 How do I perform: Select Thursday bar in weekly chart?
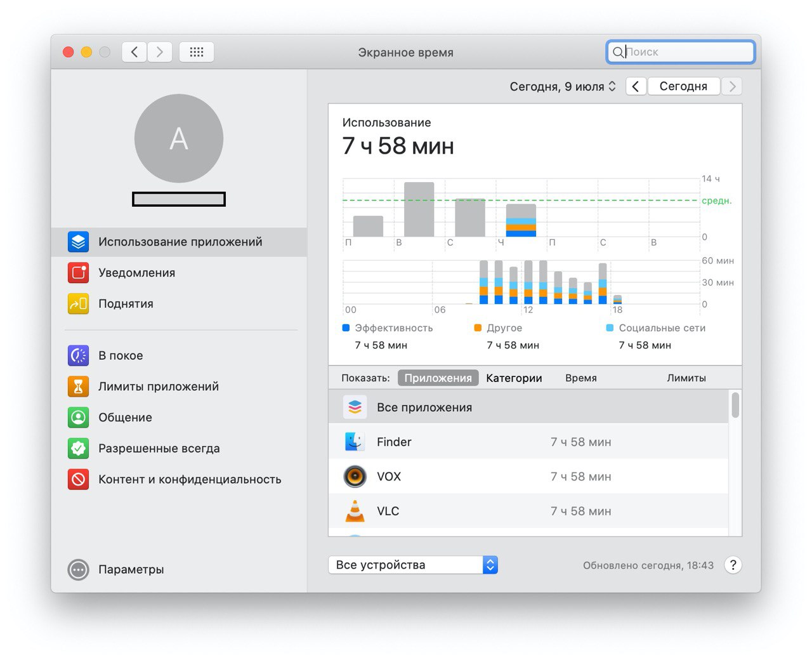521,220
